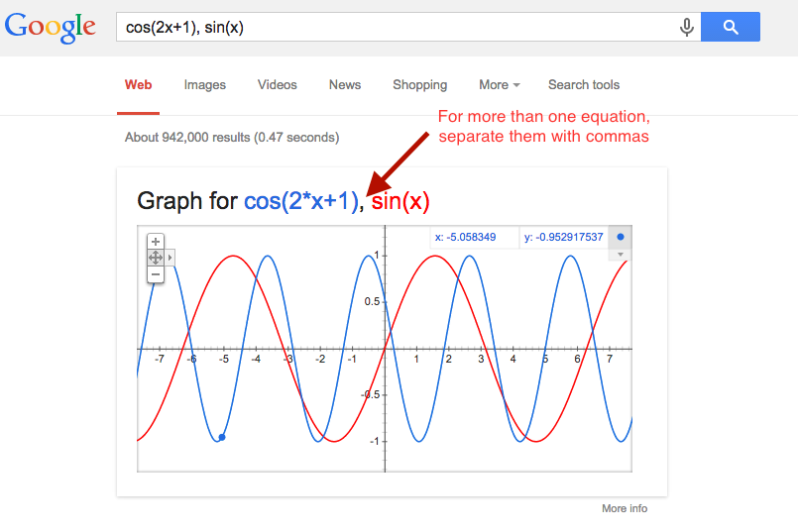Click the search box with cos(2x+1), sin(x)
Image resolution: width=798 pixels, height=532 pixels.
coord(397,28)
